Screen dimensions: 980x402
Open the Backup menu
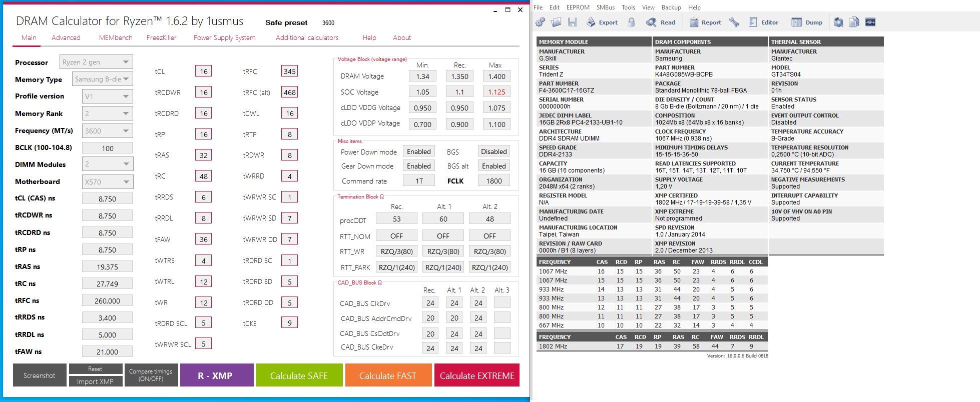671,7
